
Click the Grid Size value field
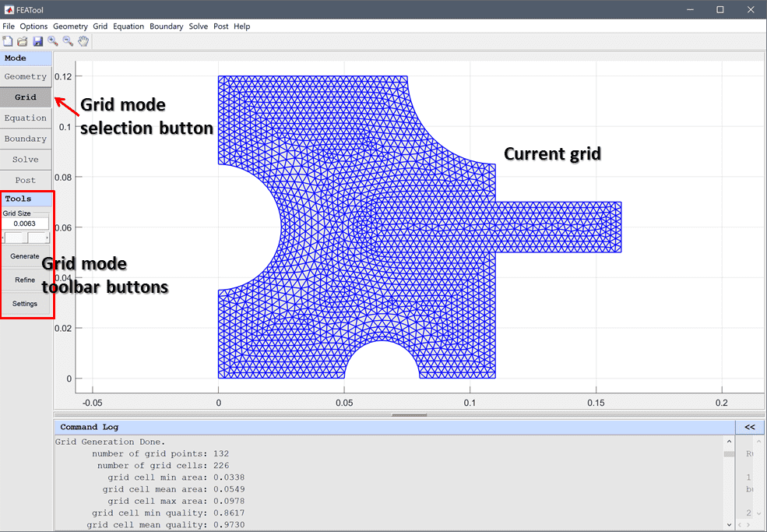point(25,224)
